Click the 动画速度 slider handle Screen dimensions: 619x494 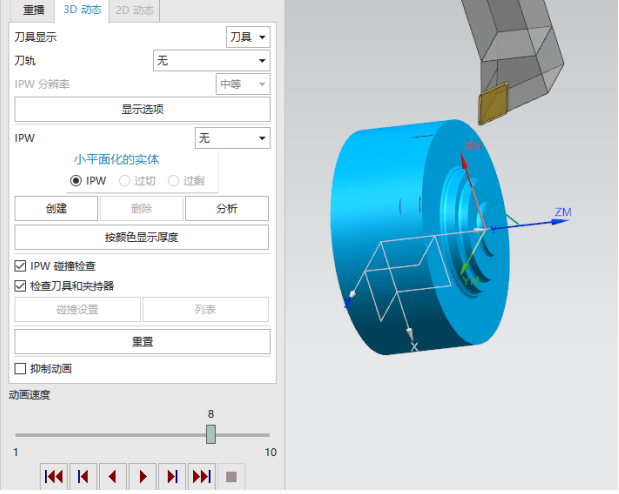(211, 434)
